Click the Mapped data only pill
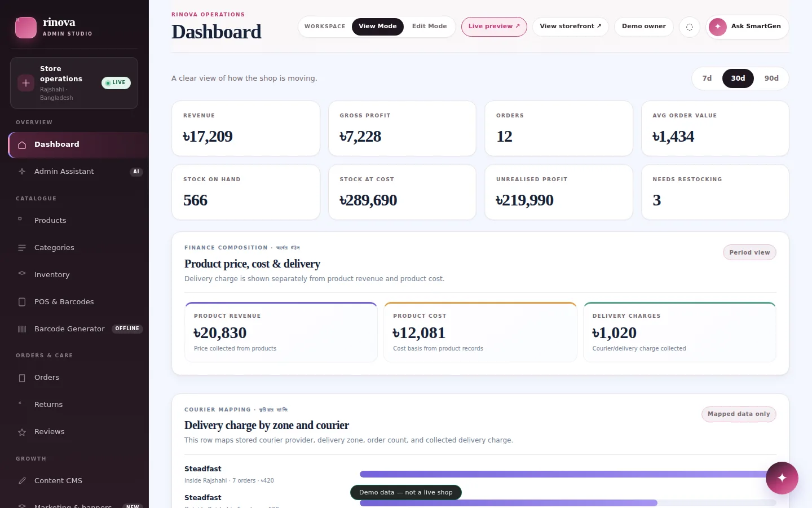This screenshot has width=812, height=508. (739, 414)
